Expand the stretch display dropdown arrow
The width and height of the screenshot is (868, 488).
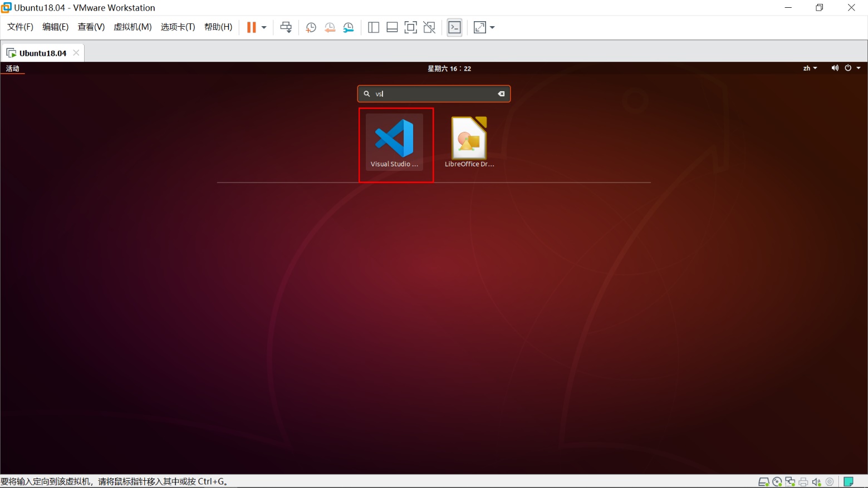[492, 27]
